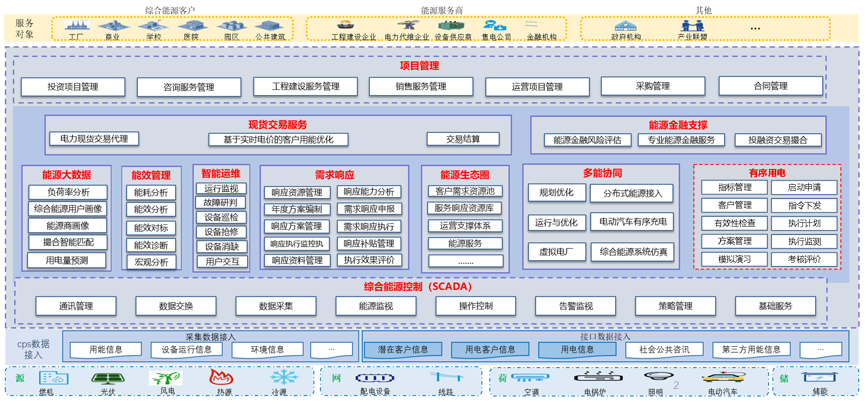Click the 学校 school icon
868x402 pixels.
[x=153, y=26]
